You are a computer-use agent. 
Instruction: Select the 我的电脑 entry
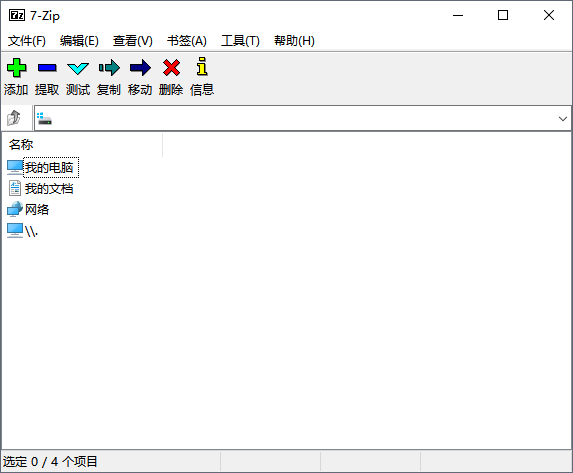point(49,168)
